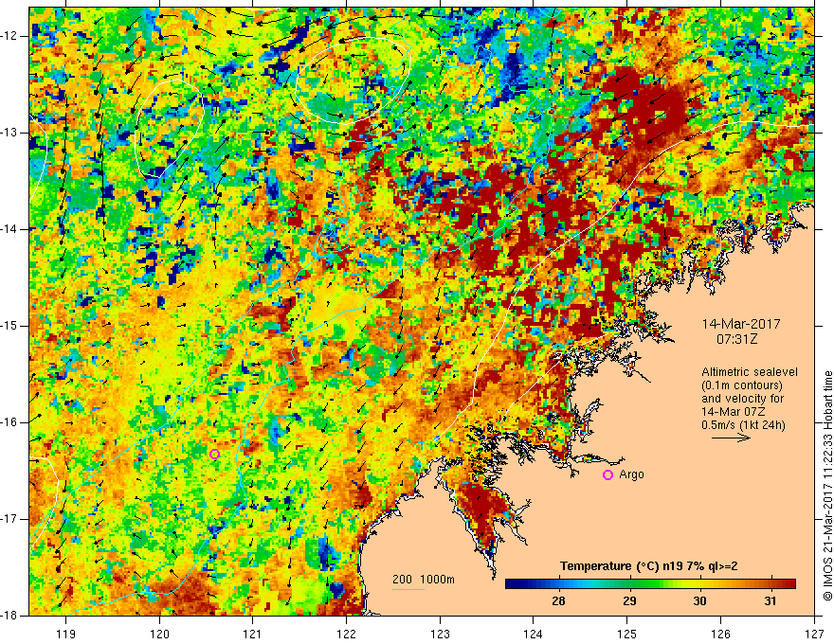Click the 'Temperature (°C) n19 7% ql>=2' title
The width and height of the screenshot is (834, 644).
(648, 566)
